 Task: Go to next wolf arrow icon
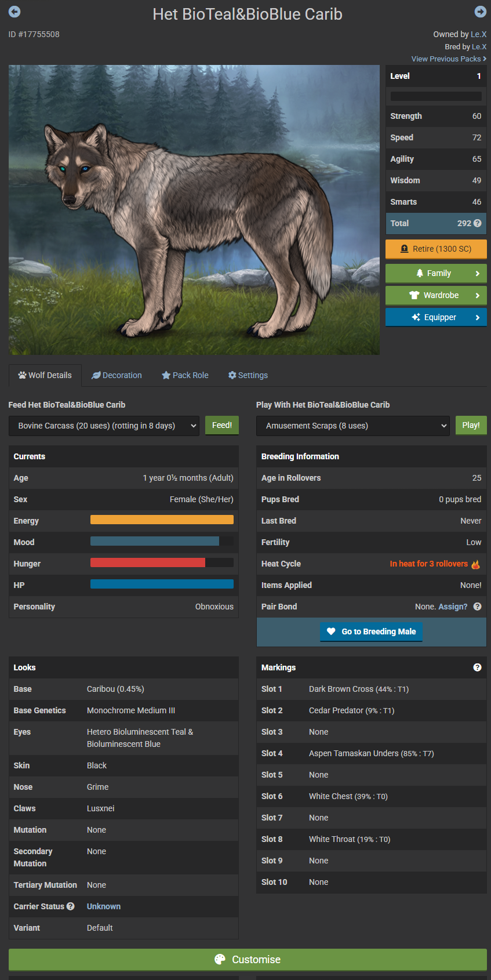pyautogui.click(x=480, y=12)
